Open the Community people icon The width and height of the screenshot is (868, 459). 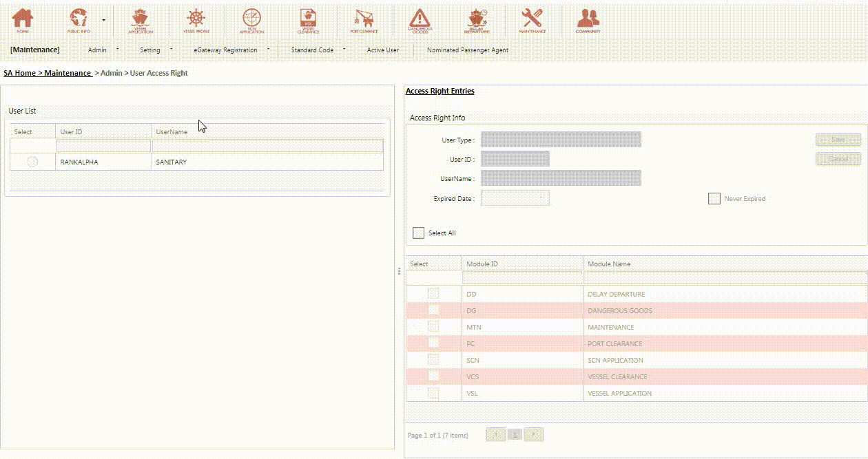588,20
